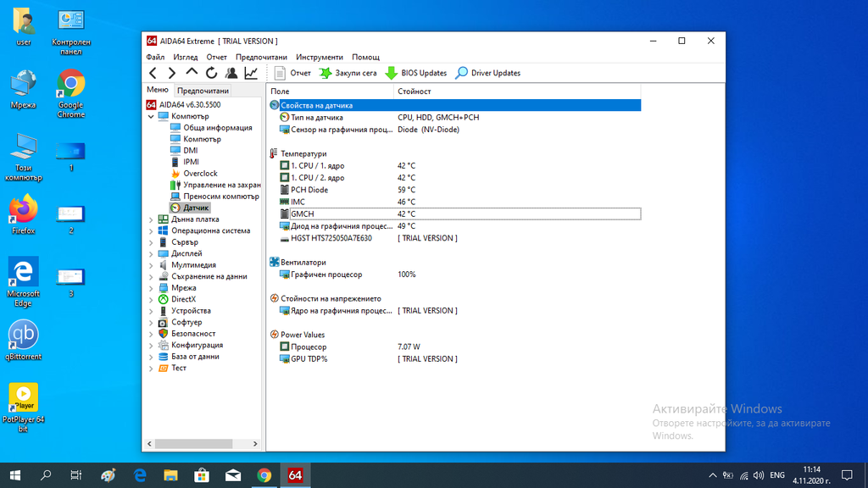Collapse the Компютър tree node
The height and width of the screenshot is (488, 868).
[152, 116]
